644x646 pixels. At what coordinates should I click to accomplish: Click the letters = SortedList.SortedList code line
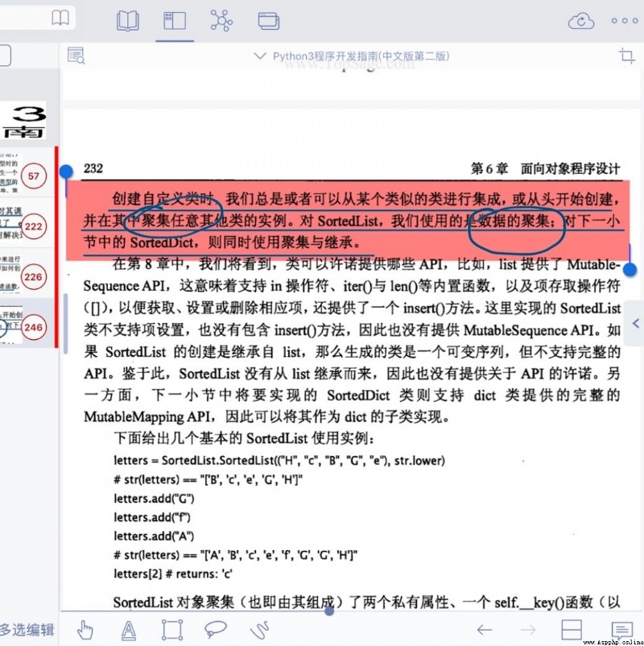(279, 460)
